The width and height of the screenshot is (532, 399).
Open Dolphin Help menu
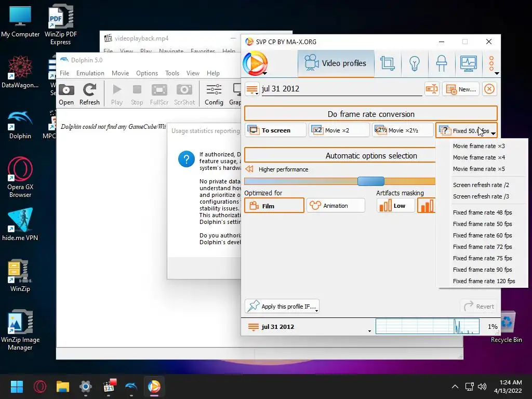pyautogui.click(x=213, y=73)
